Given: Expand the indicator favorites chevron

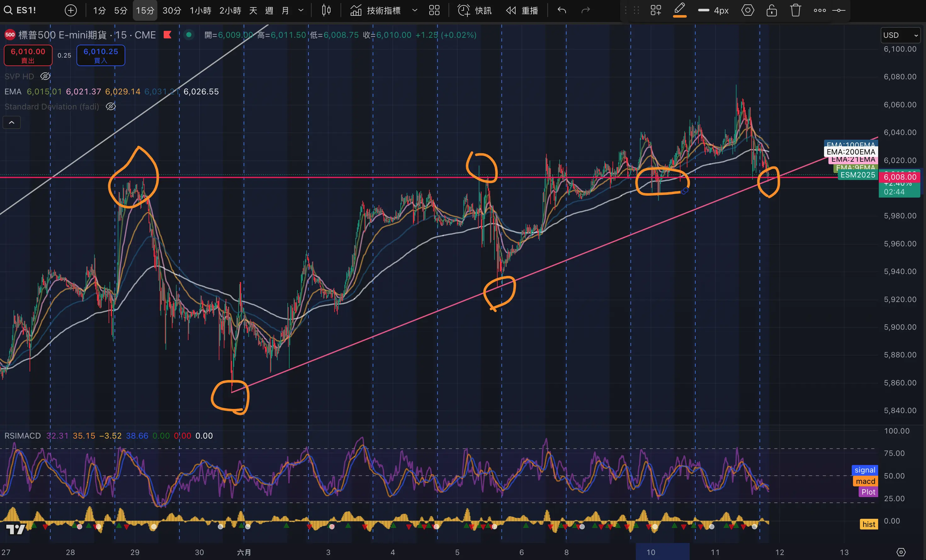Looking at the screenshot, I should (x=415, y=10).
